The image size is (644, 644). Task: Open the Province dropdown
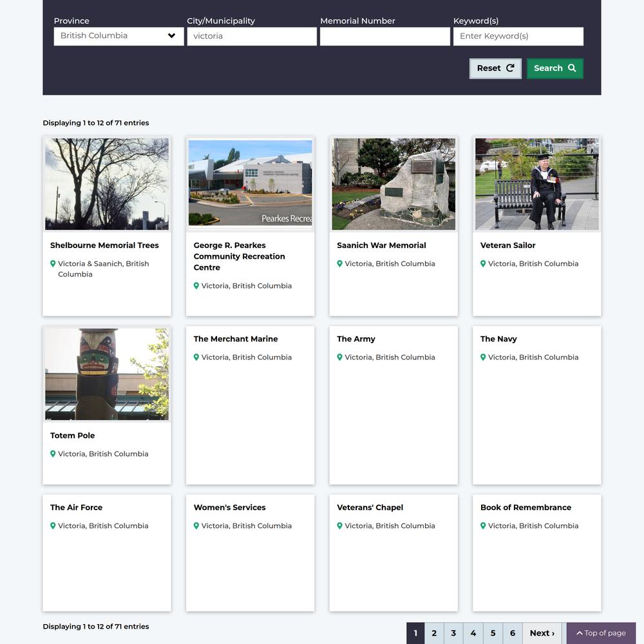118,36
